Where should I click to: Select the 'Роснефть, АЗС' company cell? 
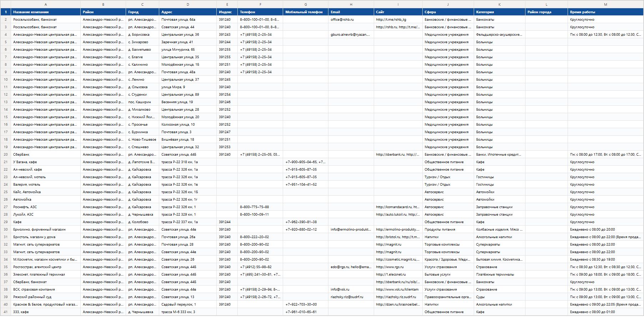[46, 207]
